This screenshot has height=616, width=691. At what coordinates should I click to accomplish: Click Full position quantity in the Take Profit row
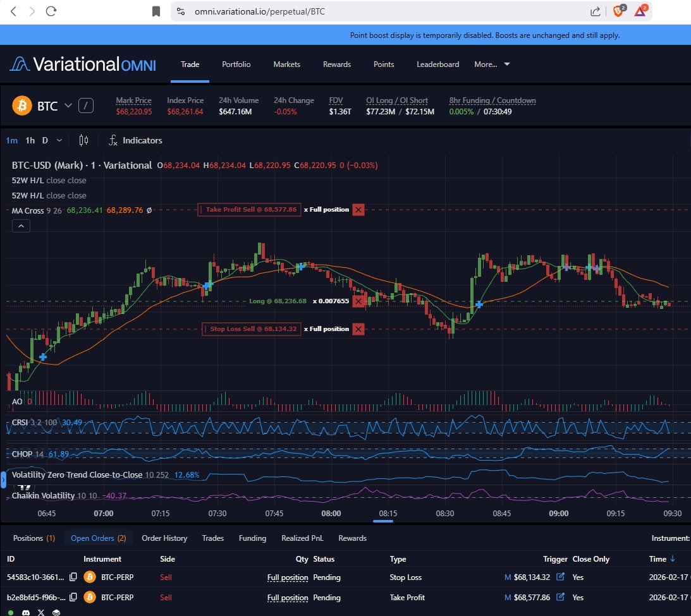pyautogui.click(x=288, y=598)
